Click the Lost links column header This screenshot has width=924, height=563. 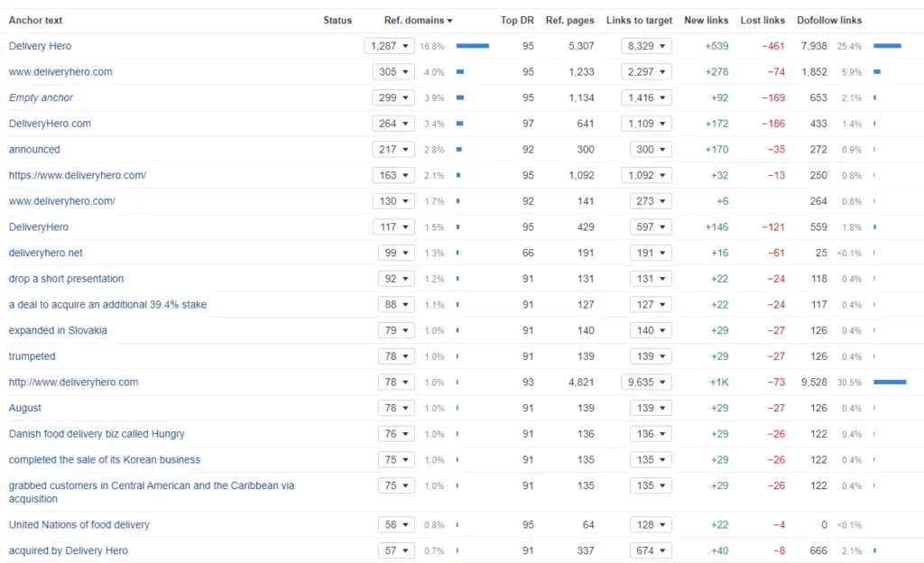[x=762, y=20]
